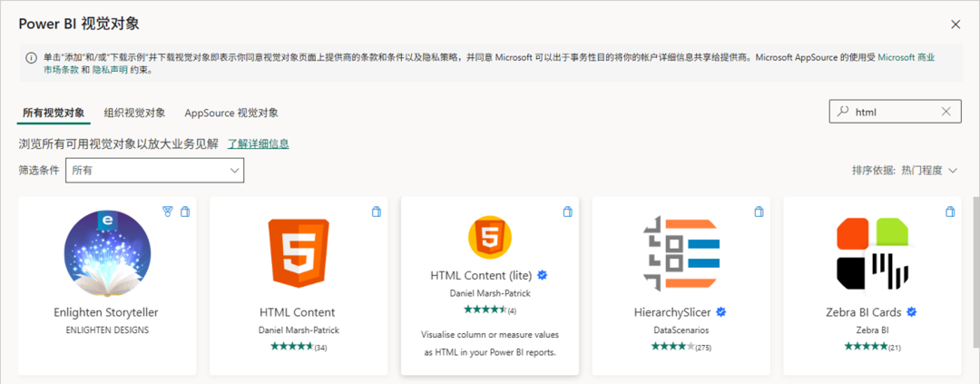Switch to the AppSource 视觉对象 tab
The height and width of the screenshot is (384, 980).
coord(231,113)
